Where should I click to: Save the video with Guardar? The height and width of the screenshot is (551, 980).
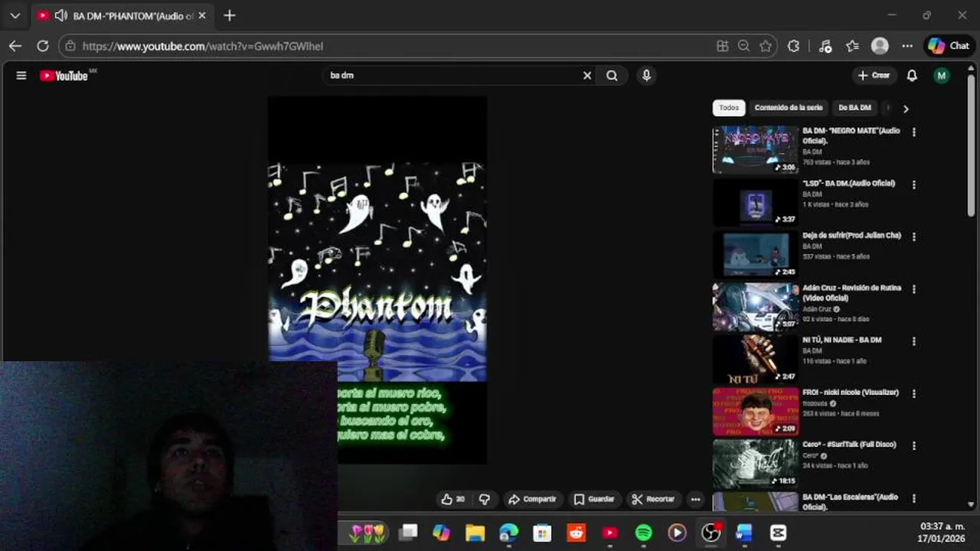[x=595, y=499]
